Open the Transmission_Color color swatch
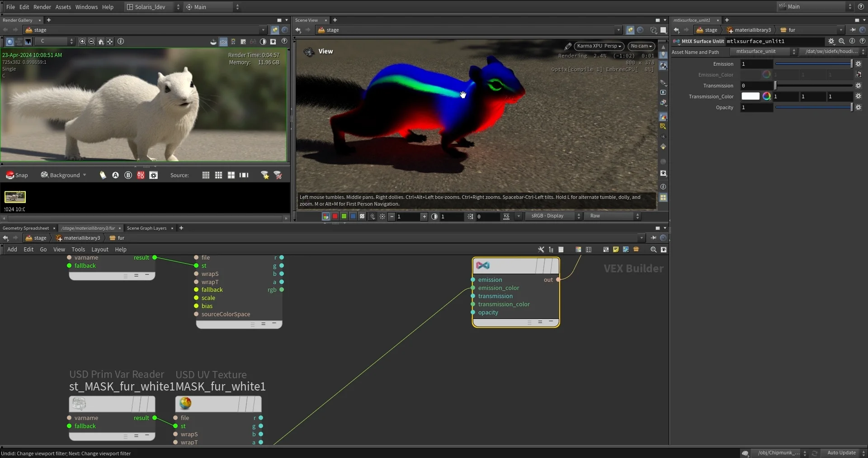The width and height of the screenshot is (868, 458). click(x=750, y=96)
